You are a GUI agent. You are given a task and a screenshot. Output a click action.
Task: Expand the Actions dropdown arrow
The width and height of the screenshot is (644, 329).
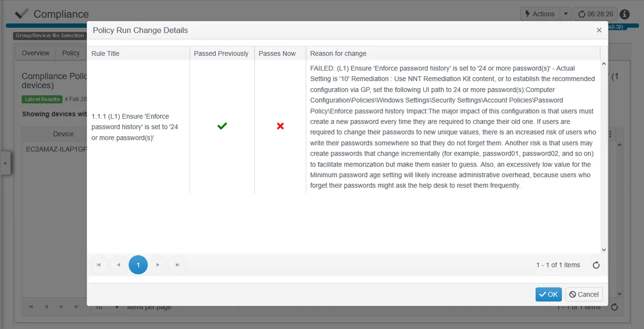click(x=565, y=14)
